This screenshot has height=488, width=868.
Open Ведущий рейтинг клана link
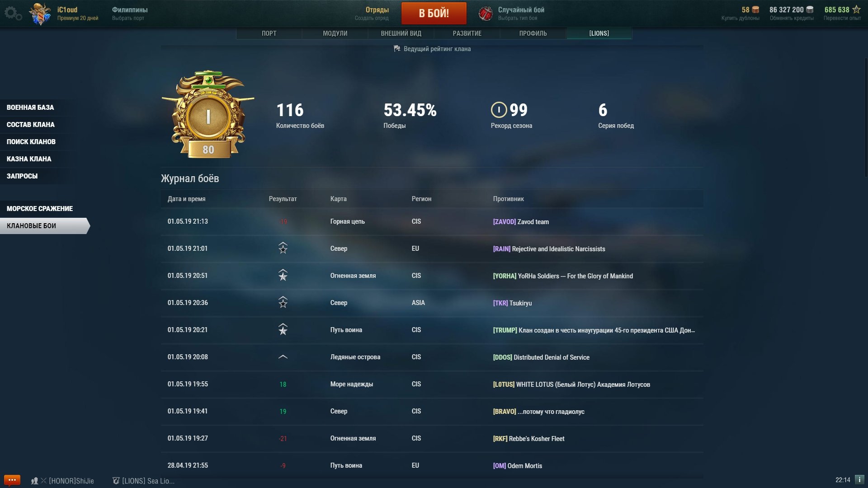437,49
